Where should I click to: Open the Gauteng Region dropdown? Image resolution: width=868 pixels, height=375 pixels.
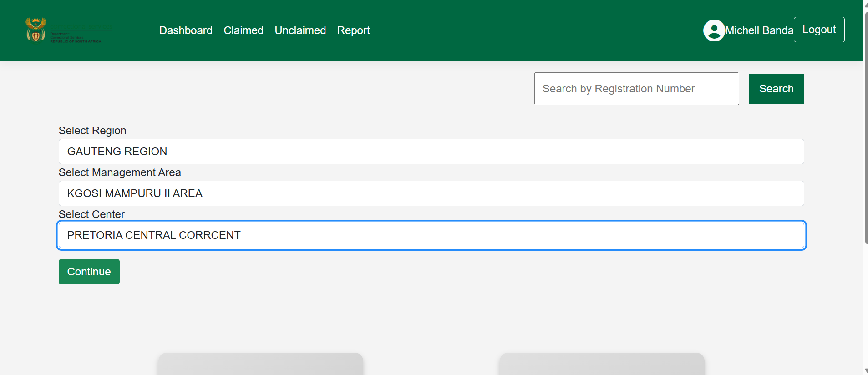[x=431, y=152]
